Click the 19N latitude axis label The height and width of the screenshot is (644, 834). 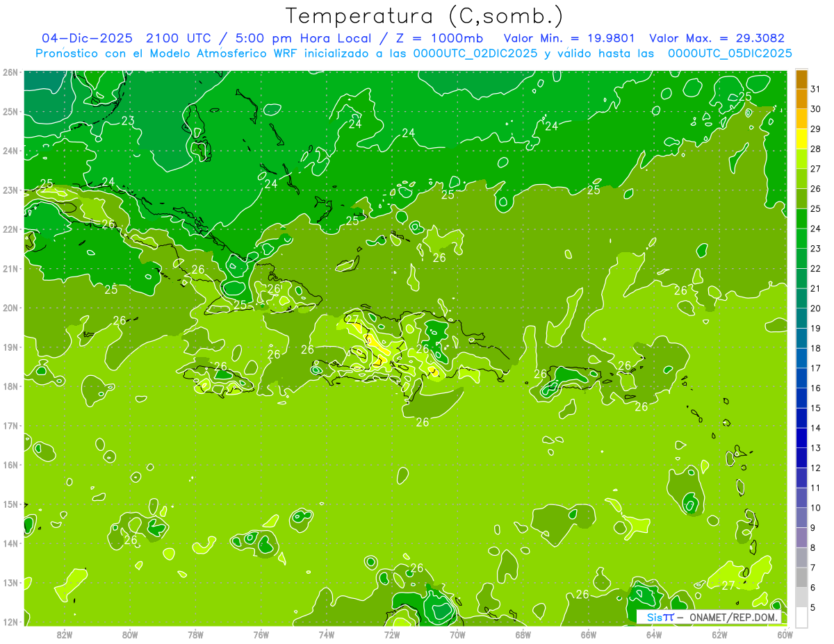click(10, 347)
